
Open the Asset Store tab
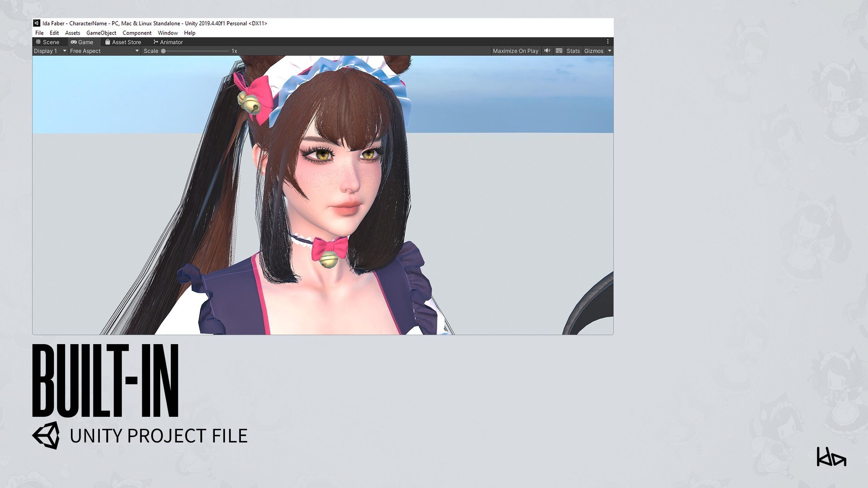click(x=123, y=42)
